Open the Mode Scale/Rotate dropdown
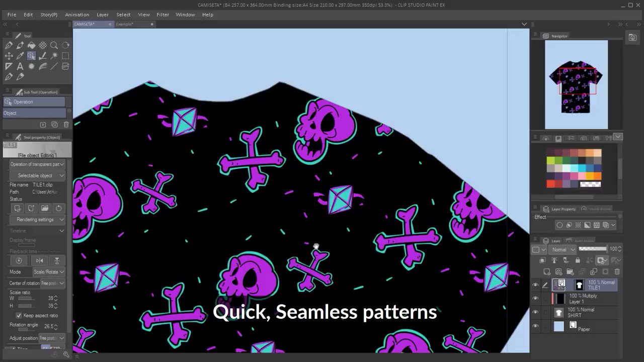The image size is (644, 362). click(x=49, y=271)
